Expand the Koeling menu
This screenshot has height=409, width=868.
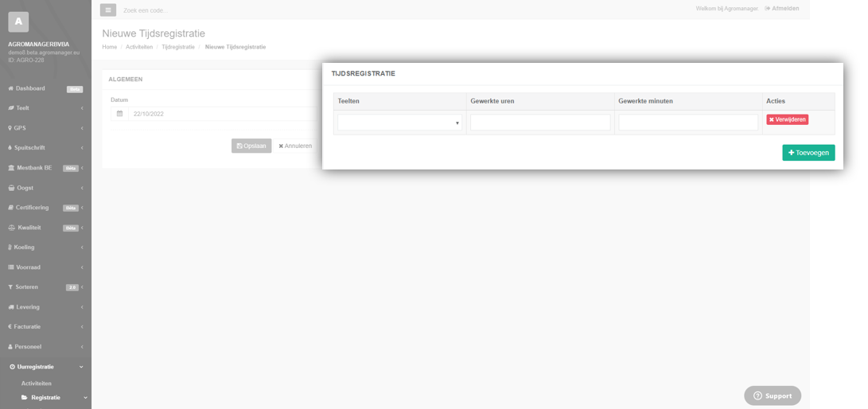coord(45,247)
